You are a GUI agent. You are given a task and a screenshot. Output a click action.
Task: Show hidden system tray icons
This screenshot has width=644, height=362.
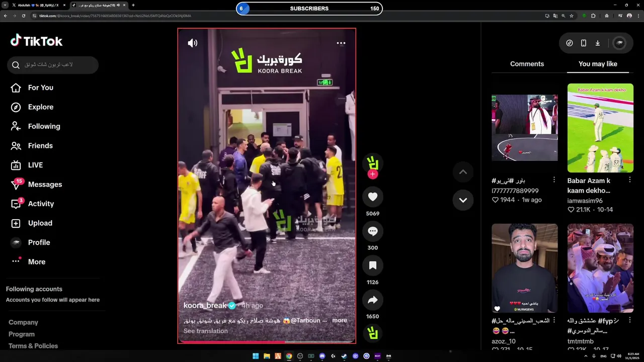point(586,356)
